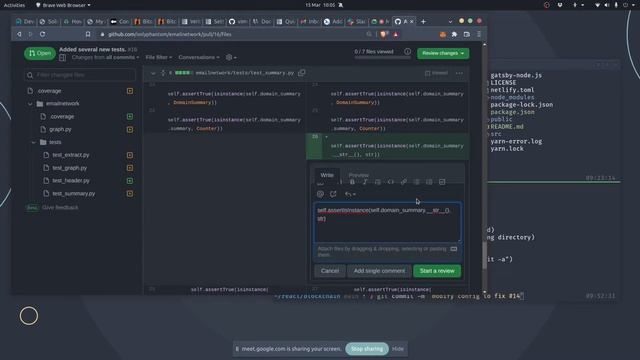
Task: Add comment on line 26 plus icon
Action: point(326,137)
